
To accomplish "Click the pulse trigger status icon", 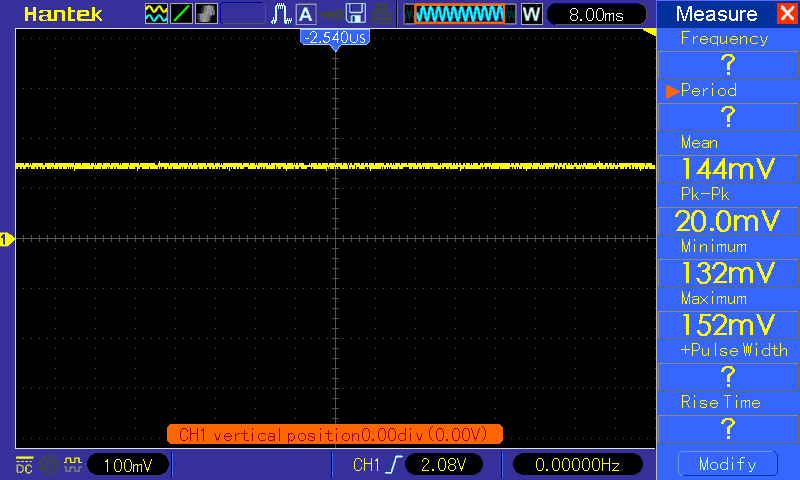I will click(x=281, y=14).
